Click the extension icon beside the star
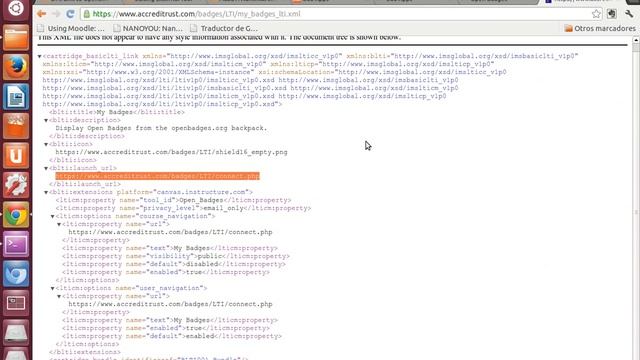640x360 pixels. [611, 14]
